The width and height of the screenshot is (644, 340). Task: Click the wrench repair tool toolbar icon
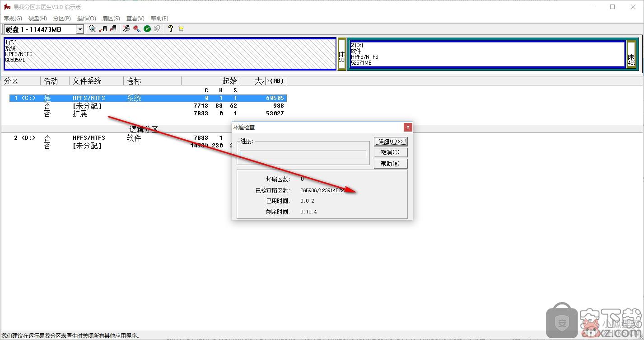[126, 29]
